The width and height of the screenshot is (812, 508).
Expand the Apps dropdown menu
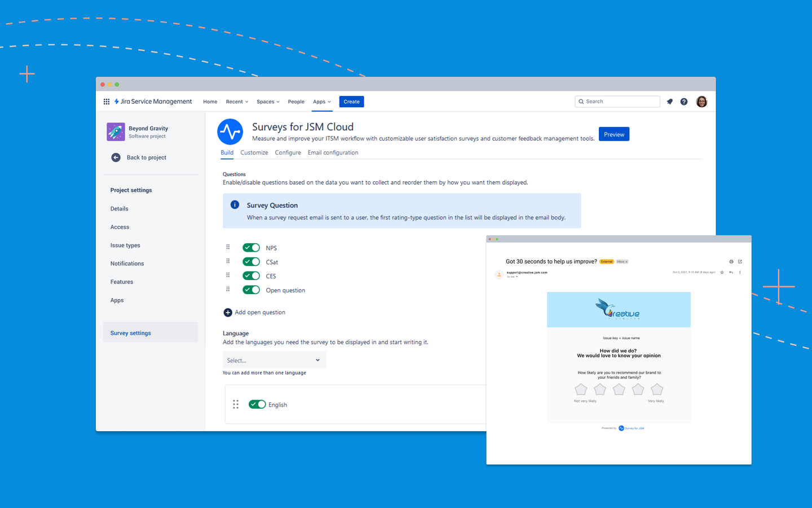click(x=322, y=102)
